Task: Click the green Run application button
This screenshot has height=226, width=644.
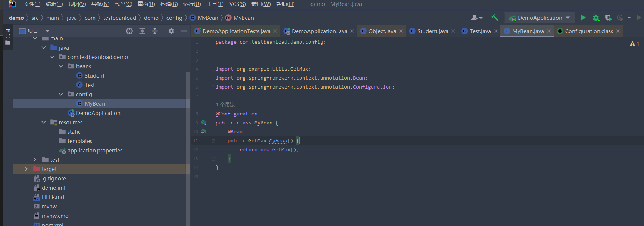Action: (x=583, y=18)
